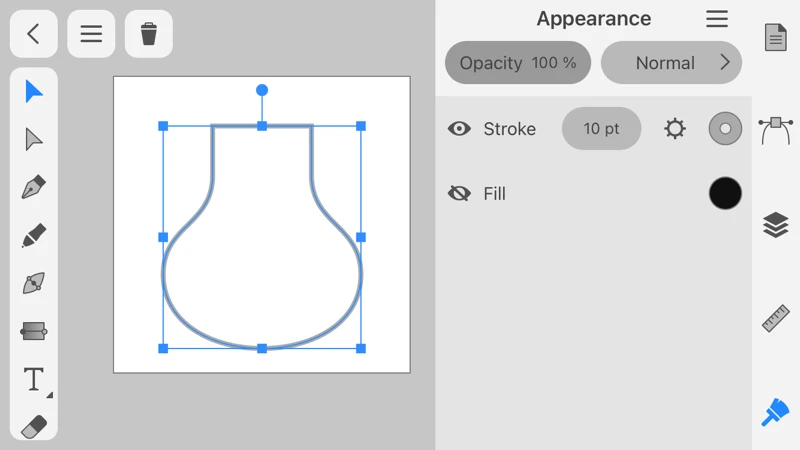This screenshot has width=800, height=450.
Task: Click the trash delete icon
Action: (148, 34)
